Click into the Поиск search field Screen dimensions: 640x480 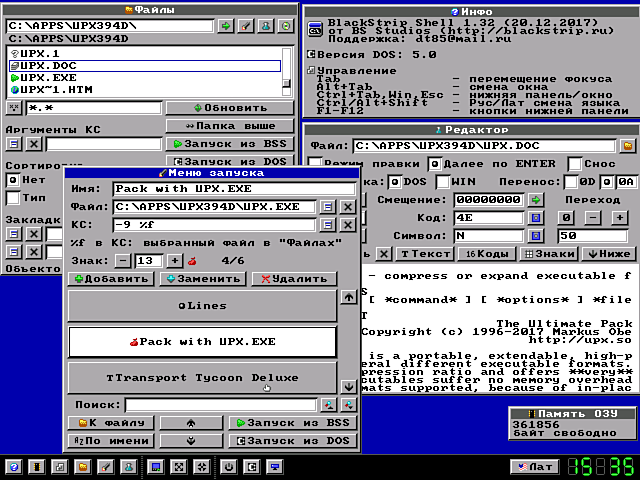click(x=220, y=405)
